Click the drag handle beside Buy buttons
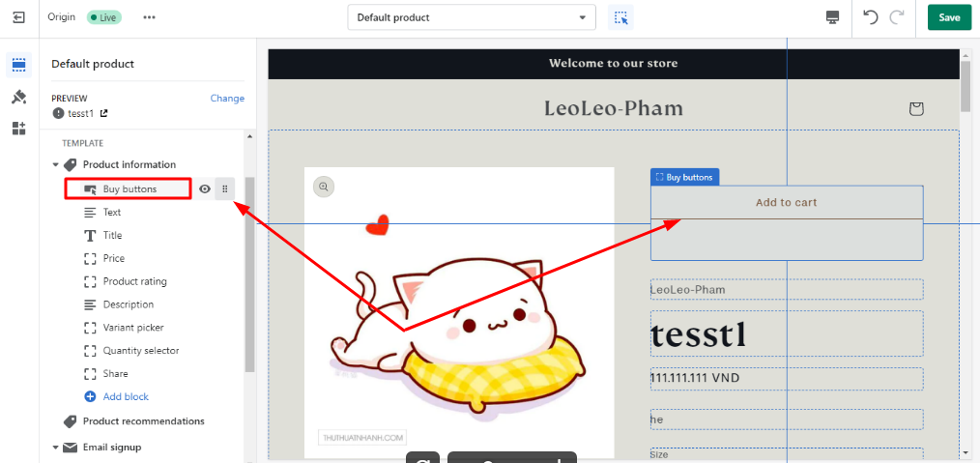 [225, 189]
